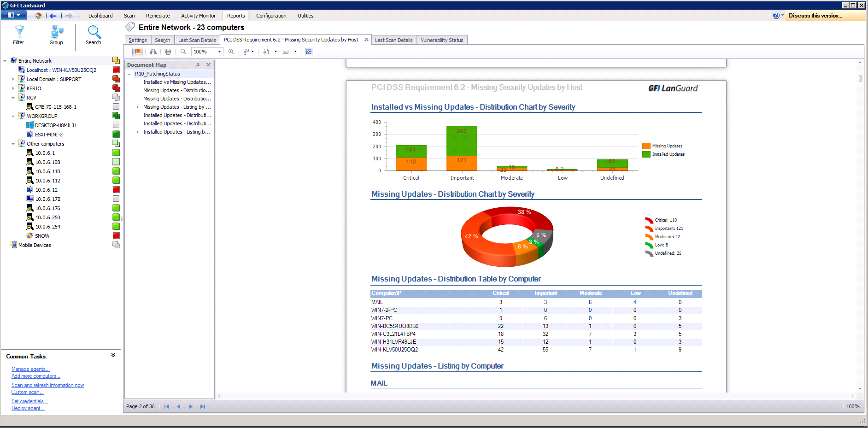Switch to the Vulnerability Status tab
The width and height of the screenshot is (868, 428).
442,40
